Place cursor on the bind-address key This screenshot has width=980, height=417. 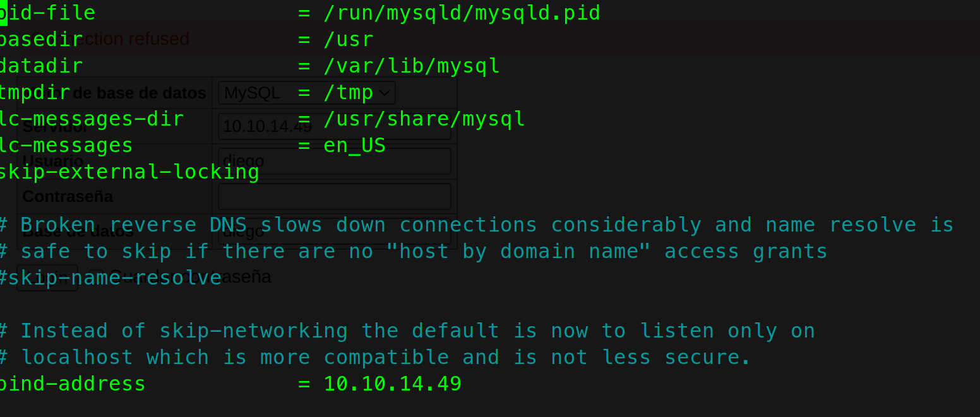pos(73,384)
